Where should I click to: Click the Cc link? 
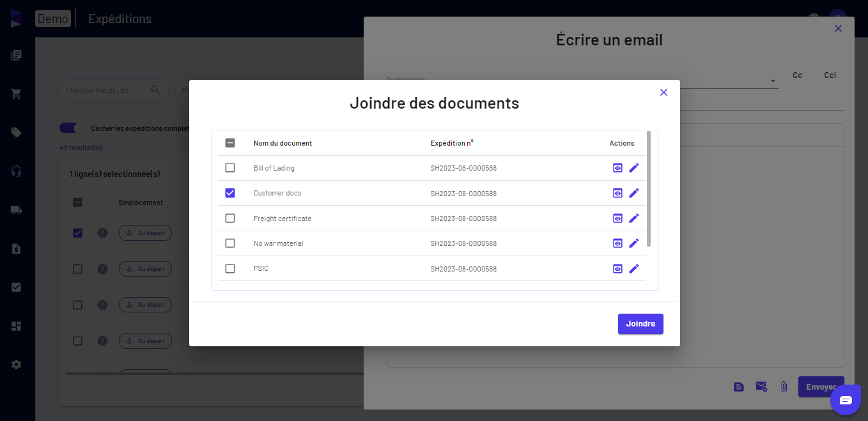[798, 75]
